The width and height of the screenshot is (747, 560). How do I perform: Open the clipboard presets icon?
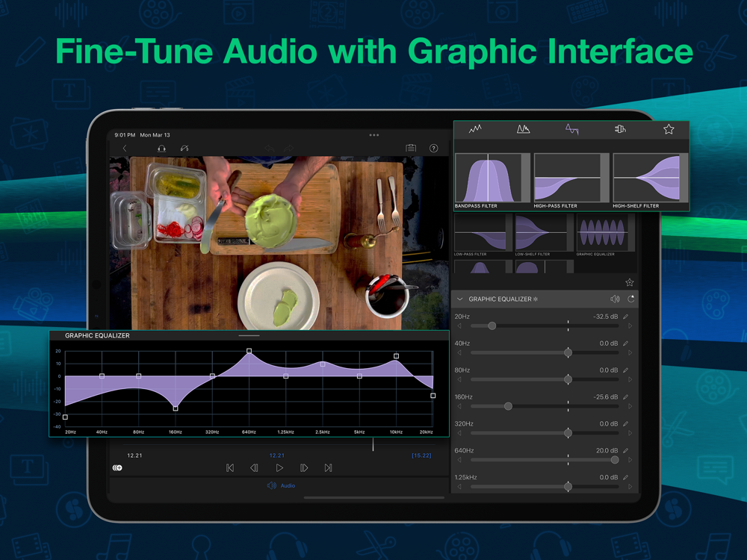411,148
